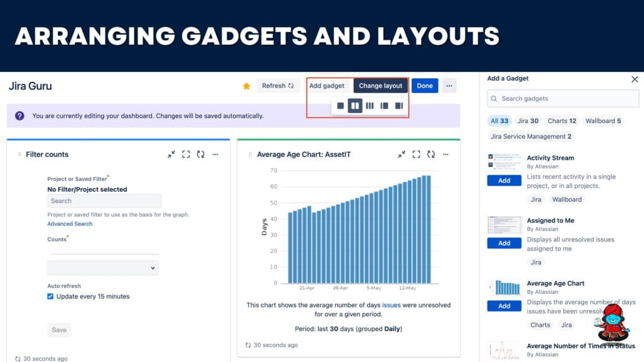The width and height of the screenshot is (644, 362).
Task: Click the Activity Stream thumbnail
Action: coord(504,161)
